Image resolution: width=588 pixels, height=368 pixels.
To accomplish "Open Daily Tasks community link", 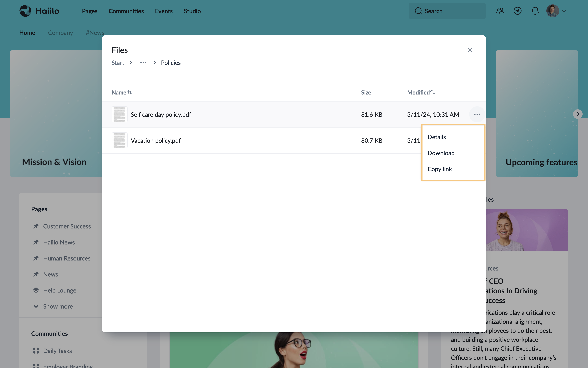I will [x=57, y=351].
